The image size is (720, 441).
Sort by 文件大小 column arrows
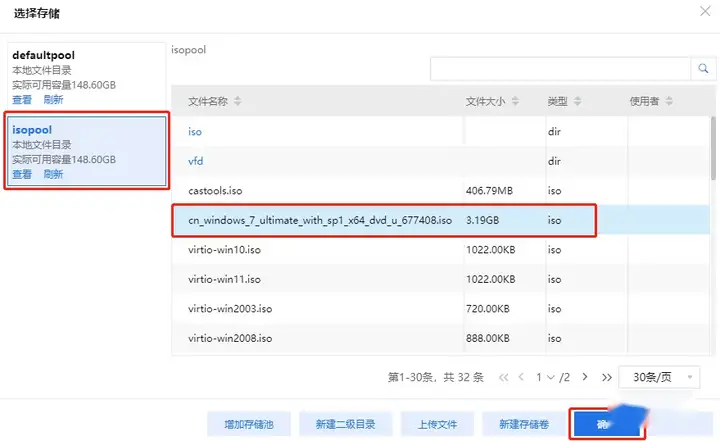(x=515, y=101)
